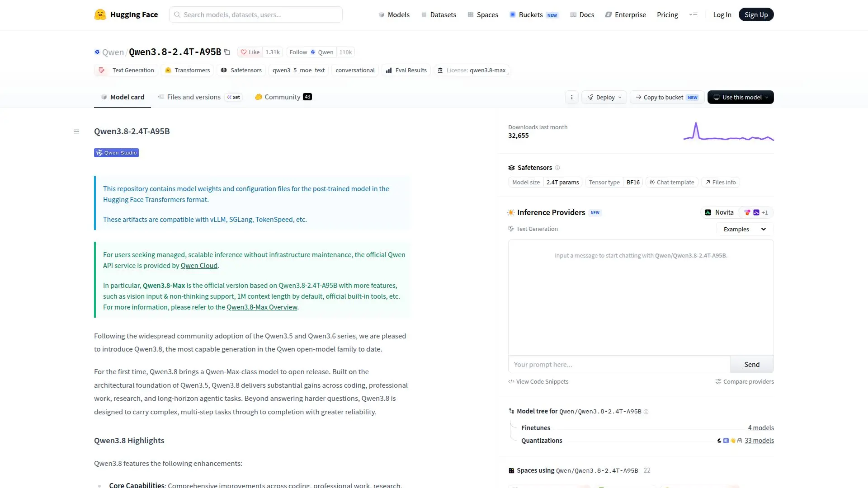
Task: Click the Safetensors info icon
Action: click(557, 168)
